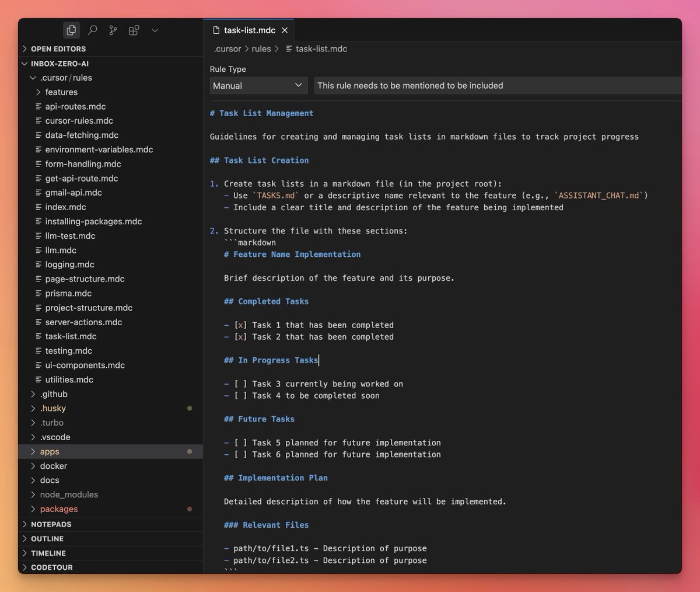The image size is (700, 592).
Task: Open prisma.mdc file
Action: tap(111, 293)
